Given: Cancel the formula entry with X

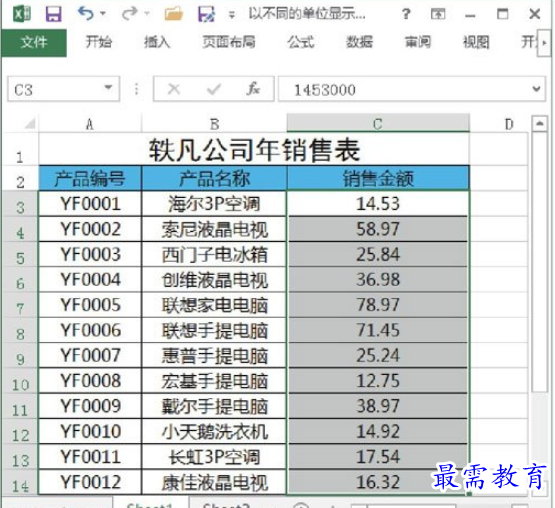Looking at the screenshot, I should click(174, 89).
